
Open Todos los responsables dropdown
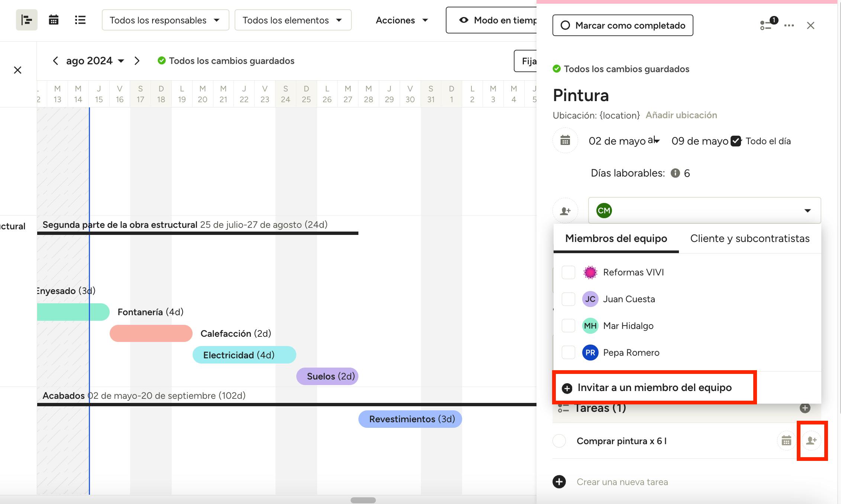165,20
